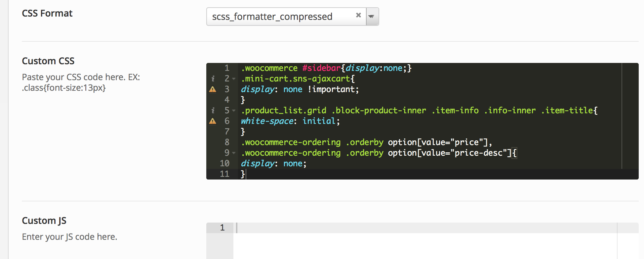Click line number 11 in CSS editor
The image size is (644, 259).
click(224, 174)
